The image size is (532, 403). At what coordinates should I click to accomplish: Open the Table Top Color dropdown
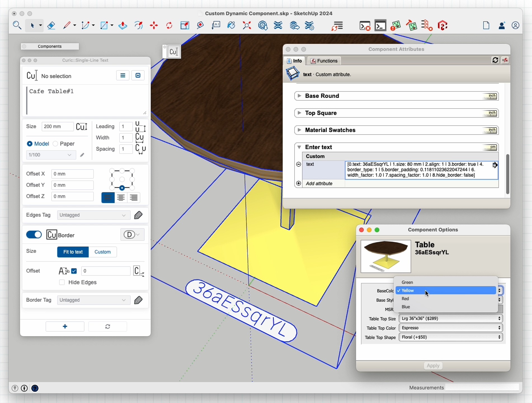click(451, 328)
